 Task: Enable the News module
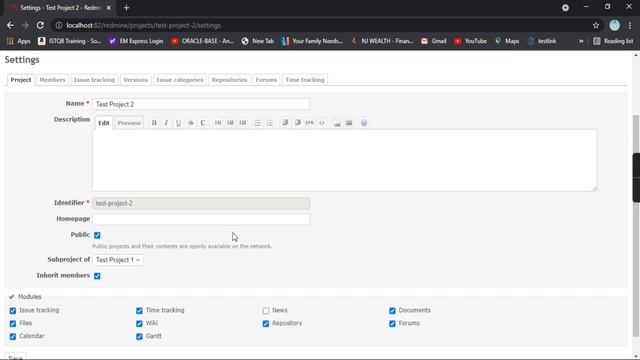coord(266,311)
